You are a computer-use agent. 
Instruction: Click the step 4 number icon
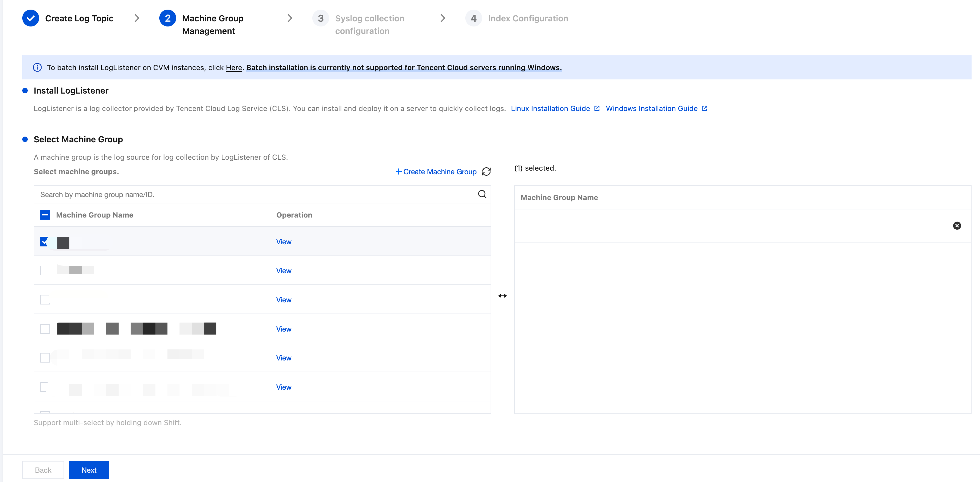(x=473, y=18)
